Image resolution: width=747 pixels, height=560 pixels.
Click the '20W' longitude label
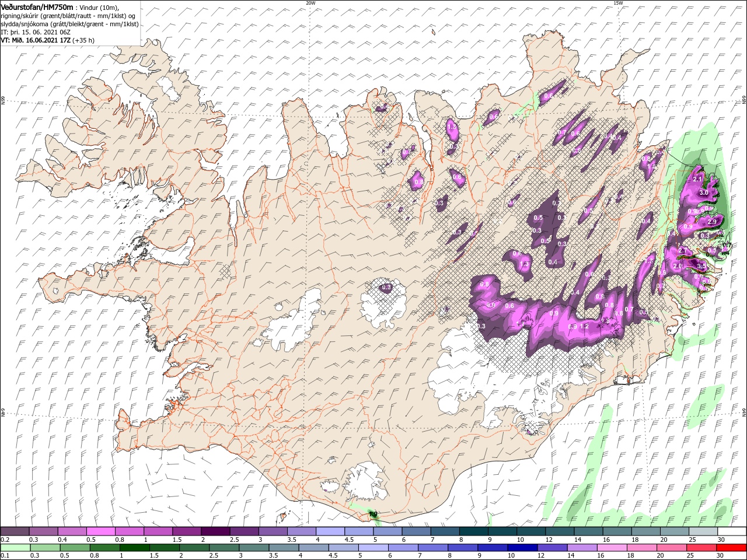[x=310, y=3]
